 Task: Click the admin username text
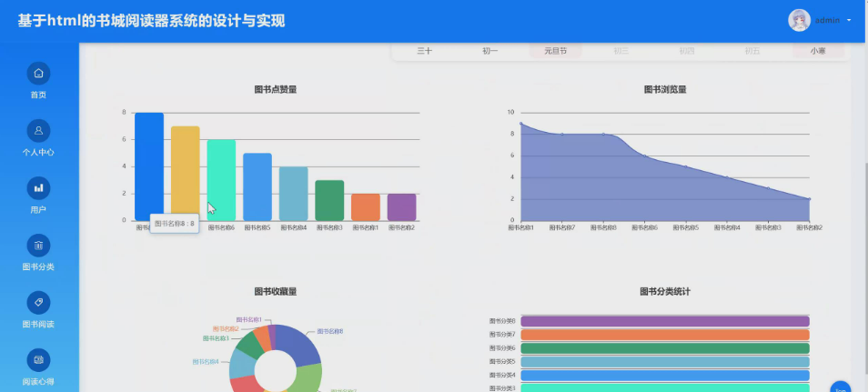click(x=828, y=21)
